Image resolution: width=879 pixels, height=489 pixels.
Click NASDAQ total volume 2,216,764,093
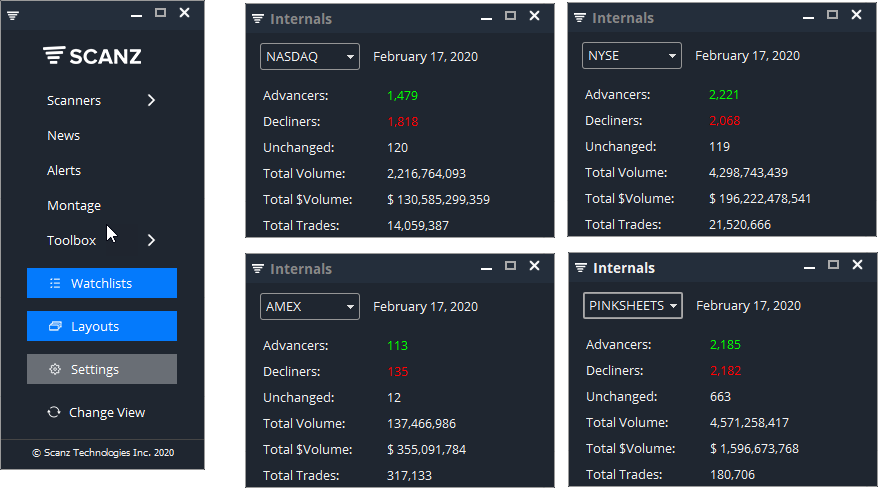(x=426, y=174)
